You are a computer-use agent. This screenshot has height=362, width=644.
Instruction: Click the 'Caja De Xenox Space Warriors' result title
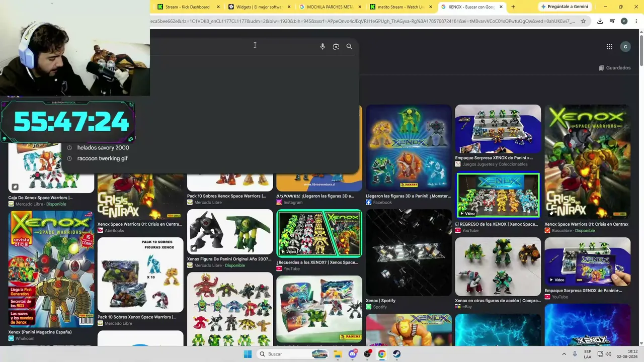tap(40, 198)
